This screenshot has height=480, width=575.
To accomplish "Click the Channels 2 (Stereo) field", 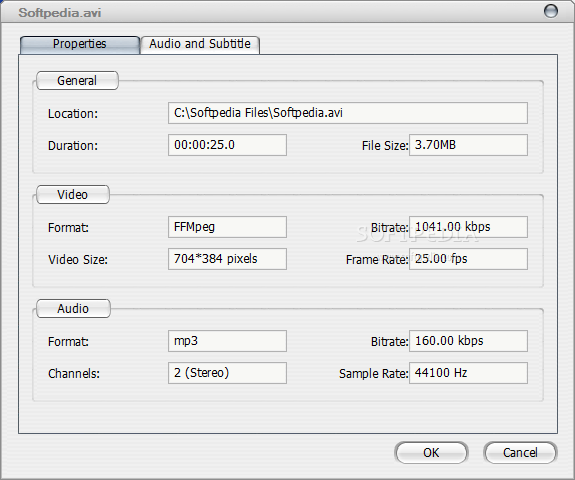I will pyautogui.click(x=227, y=373).
